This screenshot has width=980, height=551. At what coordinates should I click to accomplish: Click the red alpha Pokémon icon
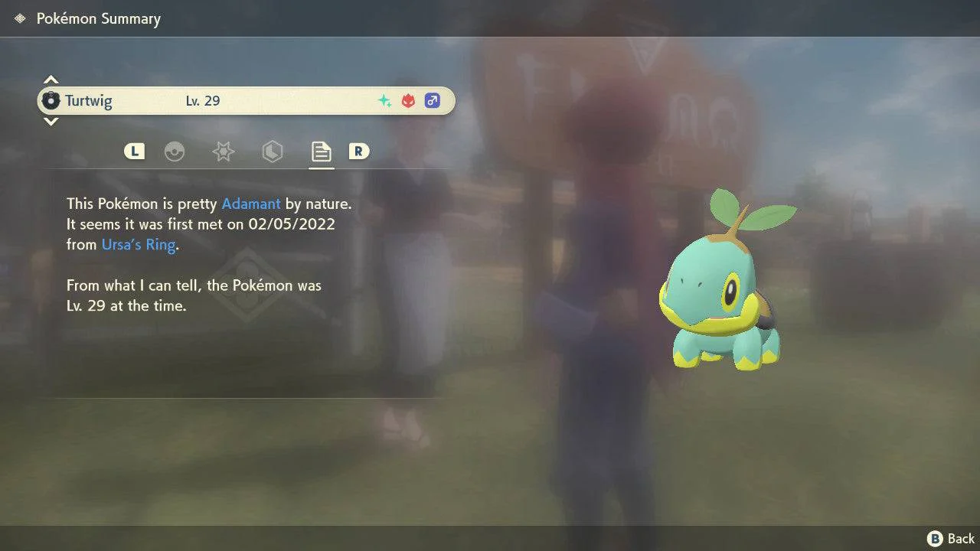tap(408, 101)
